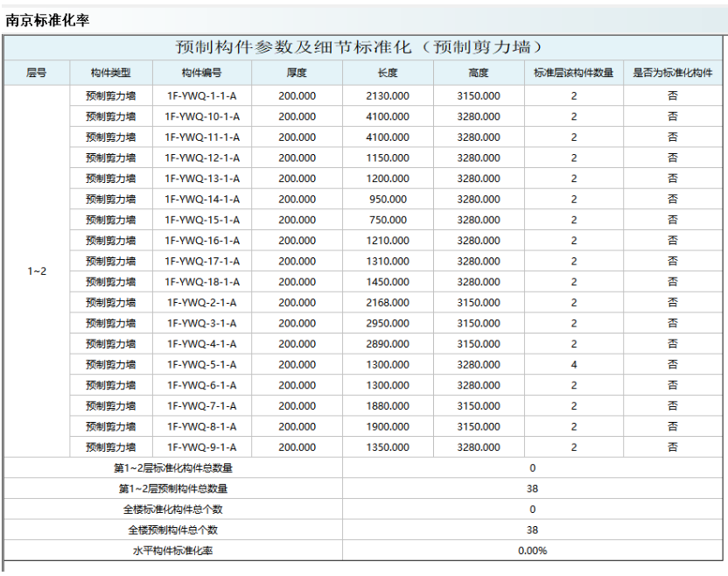The image size is (728, 576).
Task: Click the 层号 column header
Action: tap(37, 73)
